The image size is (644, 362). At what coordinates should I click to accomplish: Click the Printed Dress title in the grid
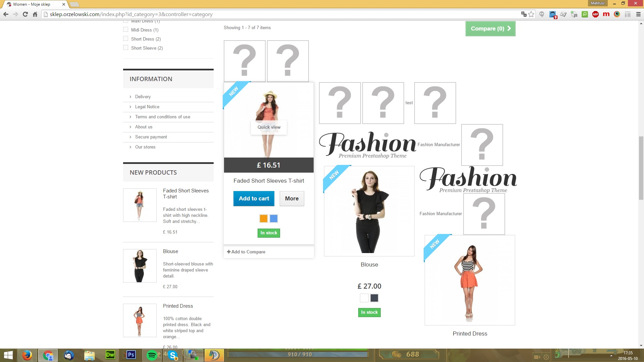pos(470,334)
